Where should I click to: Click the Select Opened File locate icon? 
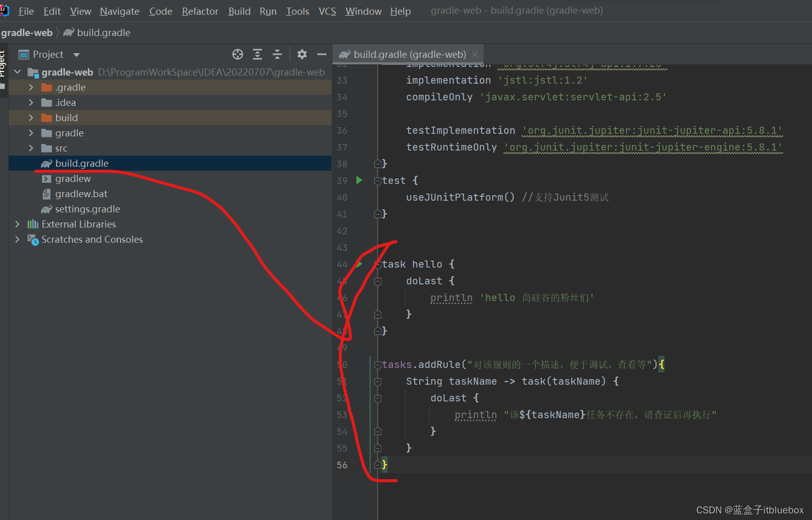(x=238, y=54)
